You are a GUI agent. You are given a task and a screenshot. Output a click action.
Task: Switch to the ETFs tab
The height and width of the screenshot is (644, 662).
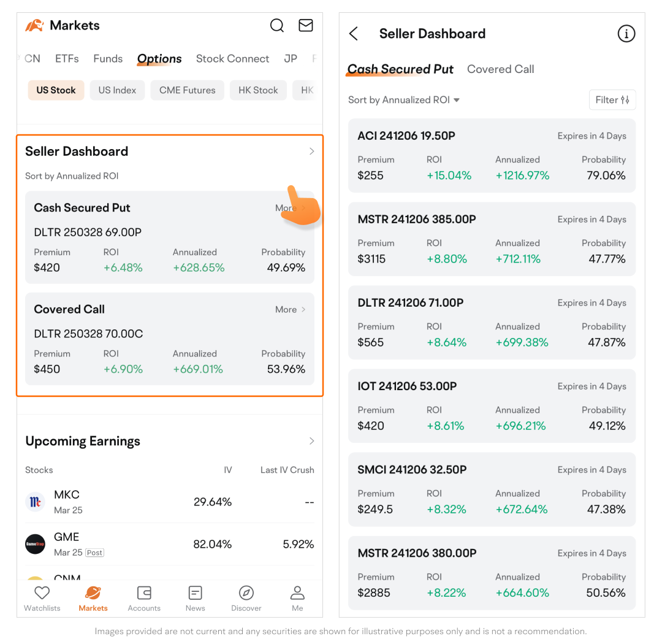pos(67,59)
